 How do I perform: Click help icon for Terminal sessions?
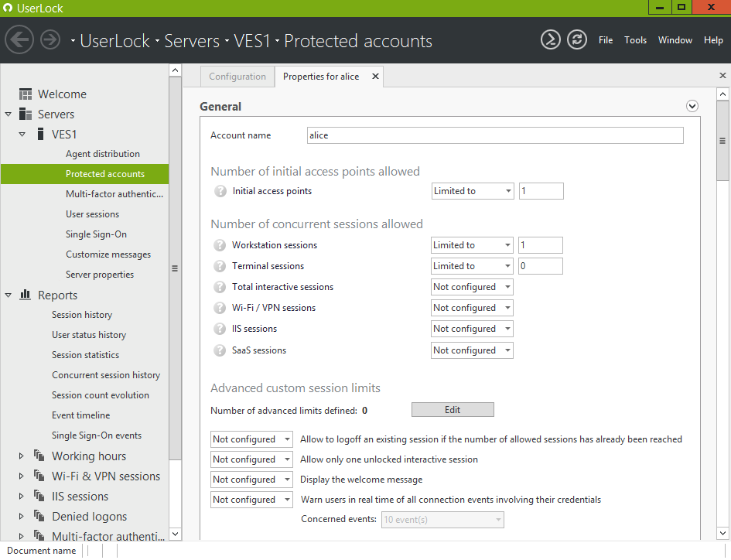point(220,266)
